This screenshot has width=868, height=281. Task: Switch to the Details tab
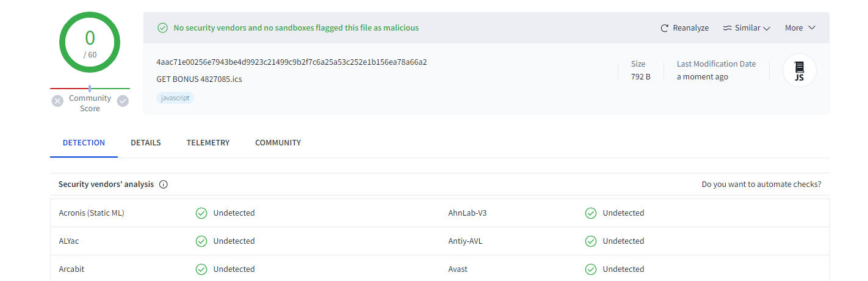click(x=146, y=143)
